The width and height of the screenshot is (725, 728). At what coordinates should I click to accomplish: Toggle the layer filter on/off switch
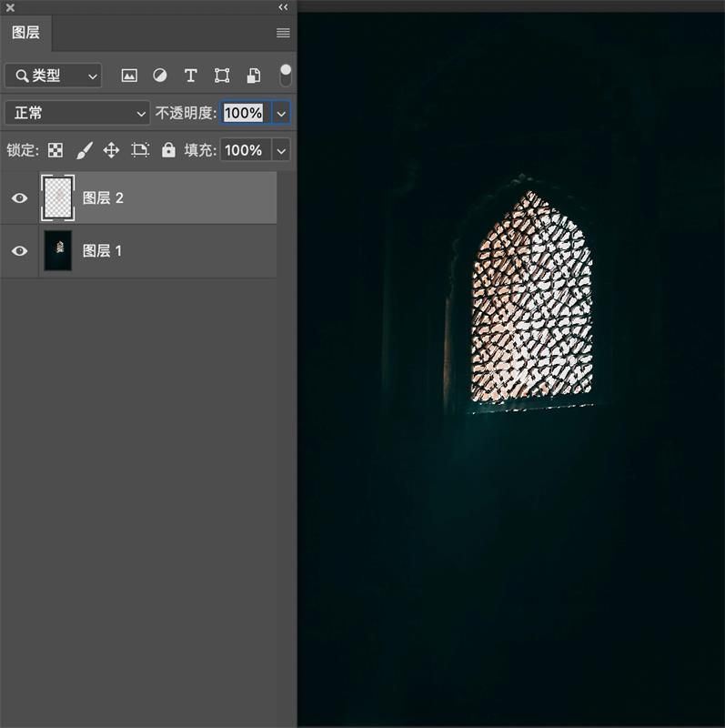point(286,75)
